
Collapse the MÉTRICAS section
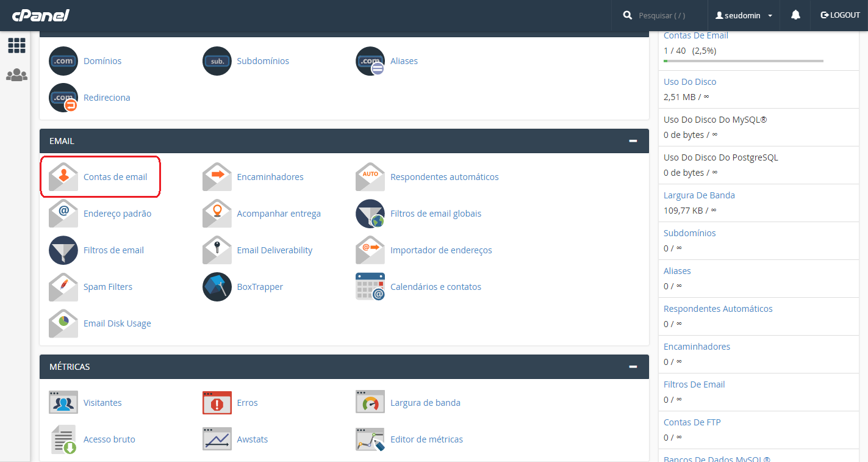(x=633, y=367)
